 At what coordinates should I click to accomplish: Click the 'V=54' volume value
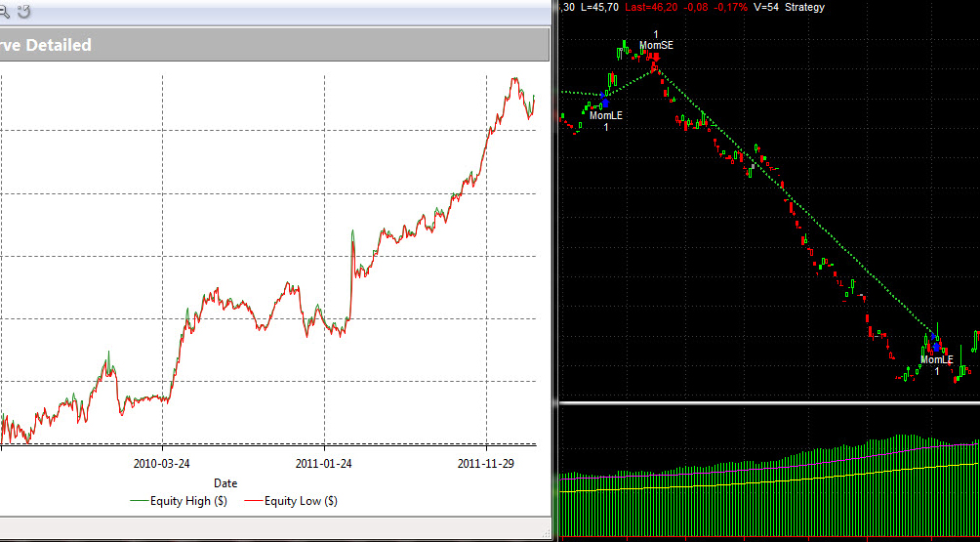click(x=764, y=7)
